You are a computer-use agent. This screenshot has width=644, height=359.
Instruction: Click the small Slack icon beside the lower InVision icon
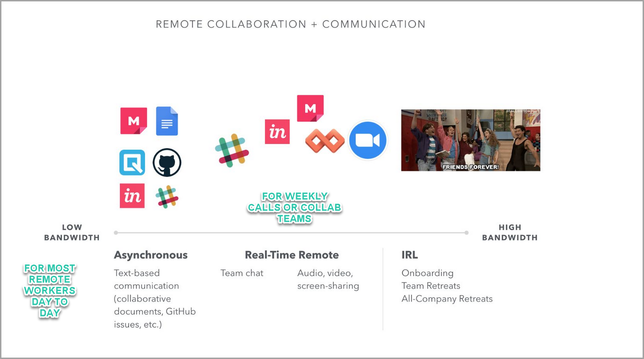point(167,197)
